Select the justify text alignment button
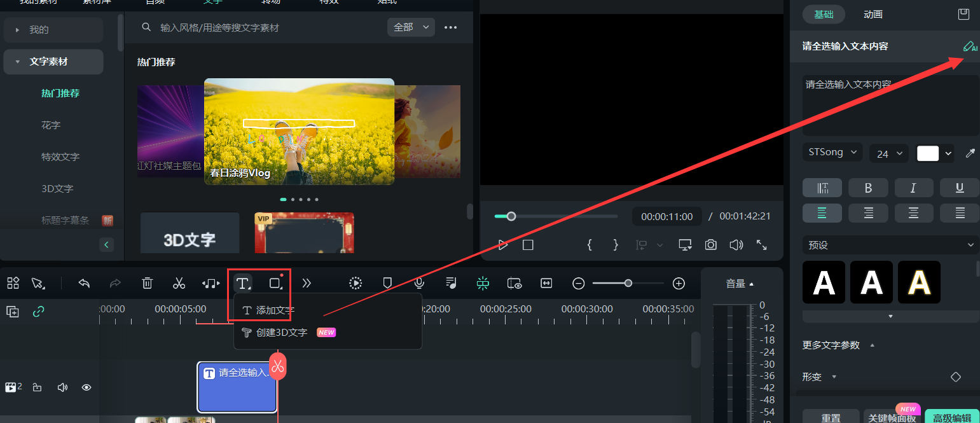 tap(960, 213)
